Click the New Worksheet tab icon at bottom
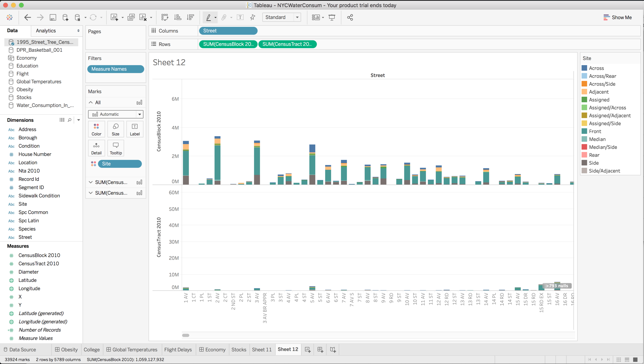The height and width of the screenshot is (364, 644). pyautogui.click(x=308, y=350)
